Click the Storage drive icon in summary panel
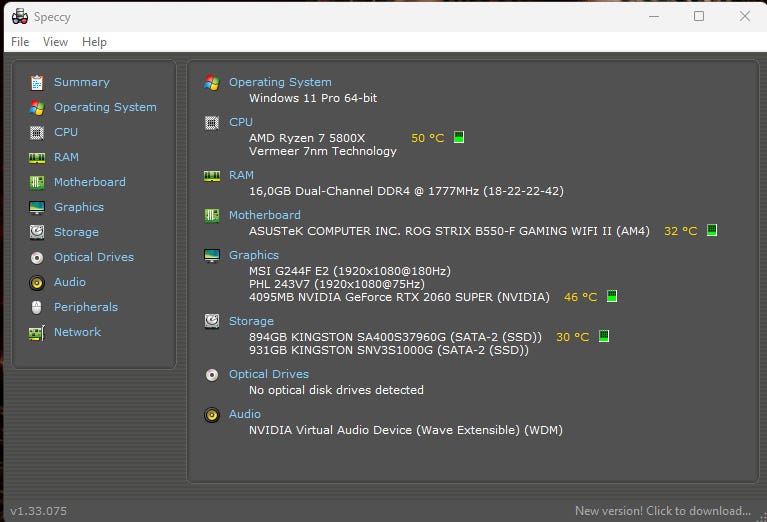This screenshot has width=767, height=522. coord(212,321)
